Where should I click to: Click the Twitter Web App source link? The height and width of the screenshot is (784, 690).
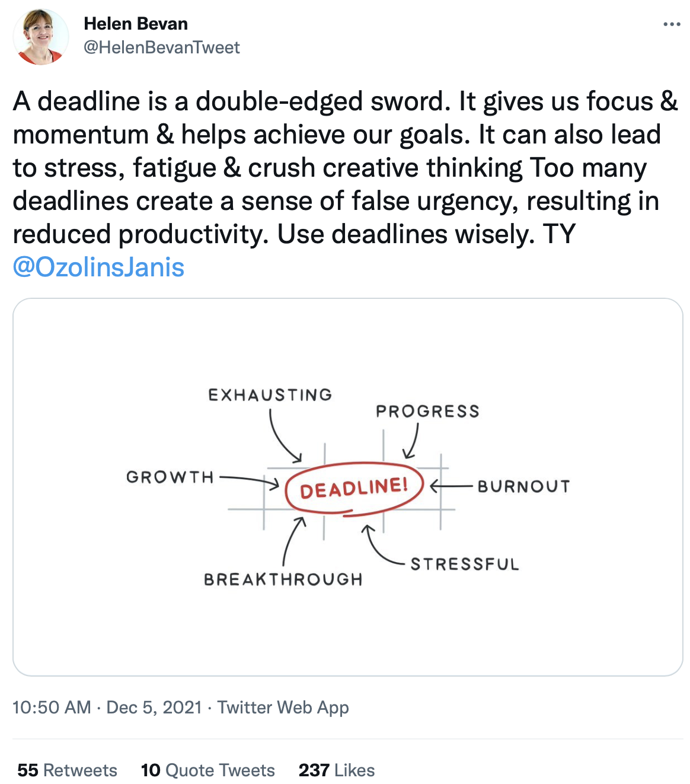(283, 707)
